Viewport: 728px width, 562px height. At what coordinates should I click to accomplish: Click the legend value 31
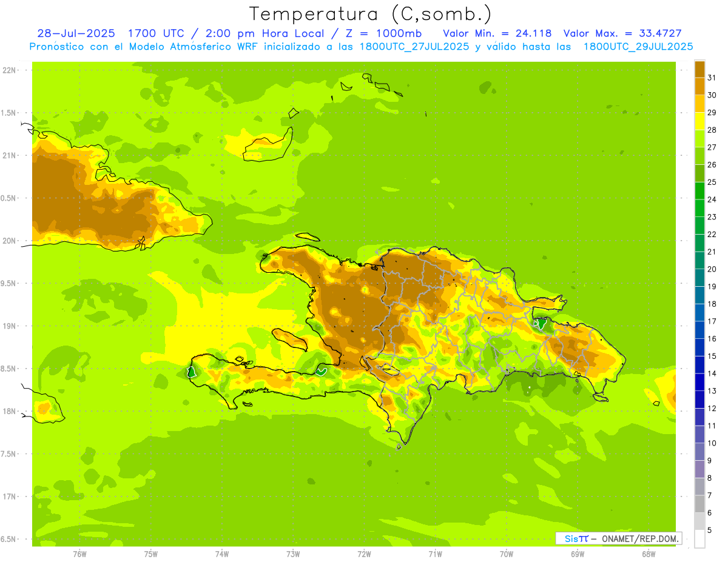click(x=712, y=77)
